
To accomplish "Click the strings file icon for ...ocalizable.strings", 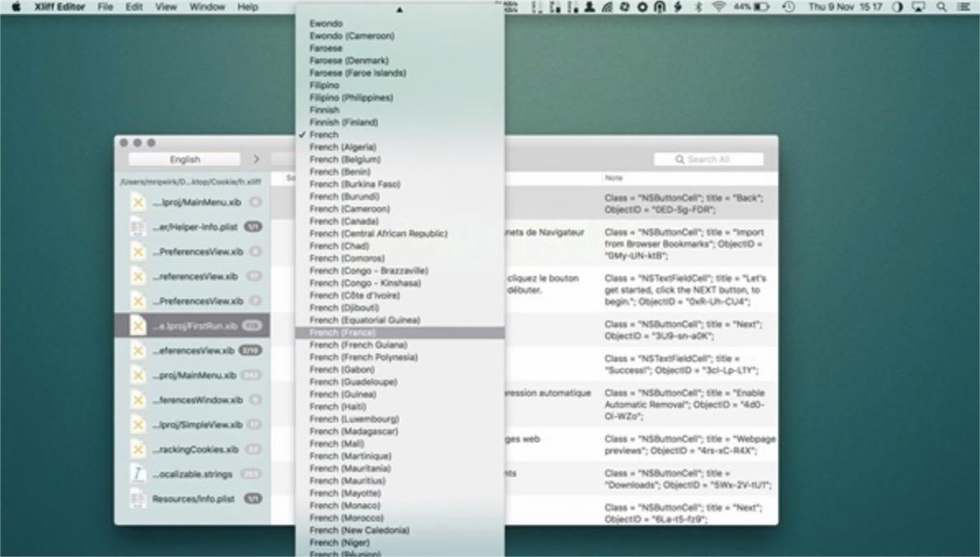I will (x=138, y=474).
